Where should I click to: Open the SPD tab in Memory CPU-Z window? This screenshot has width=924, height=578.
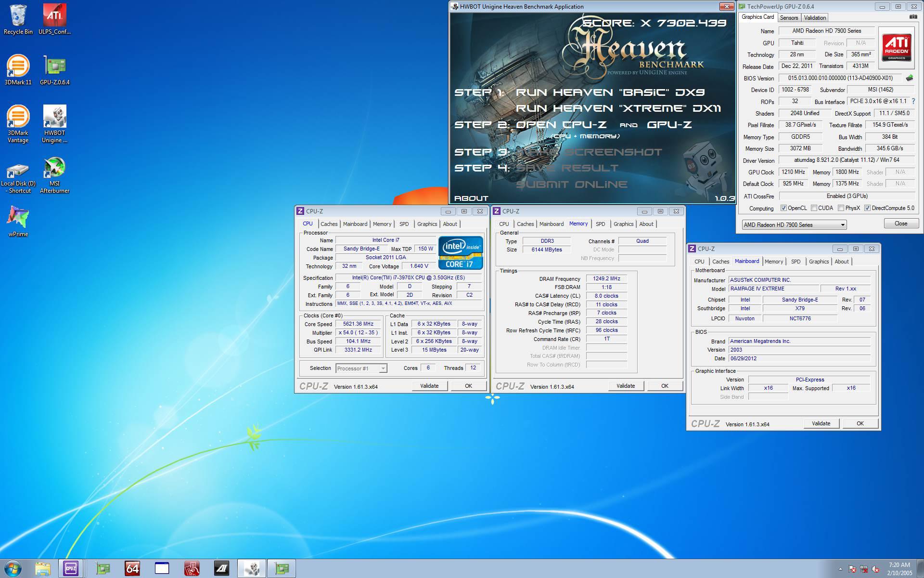tap(600, 224)
